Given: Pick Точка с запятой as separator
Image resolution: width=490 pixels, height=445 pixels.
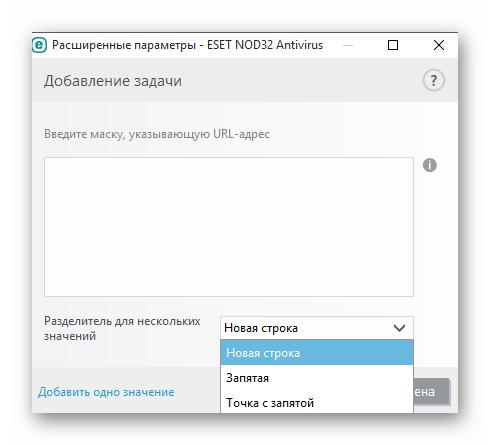Looking at the screenshot, I should [x=317, y=402].
